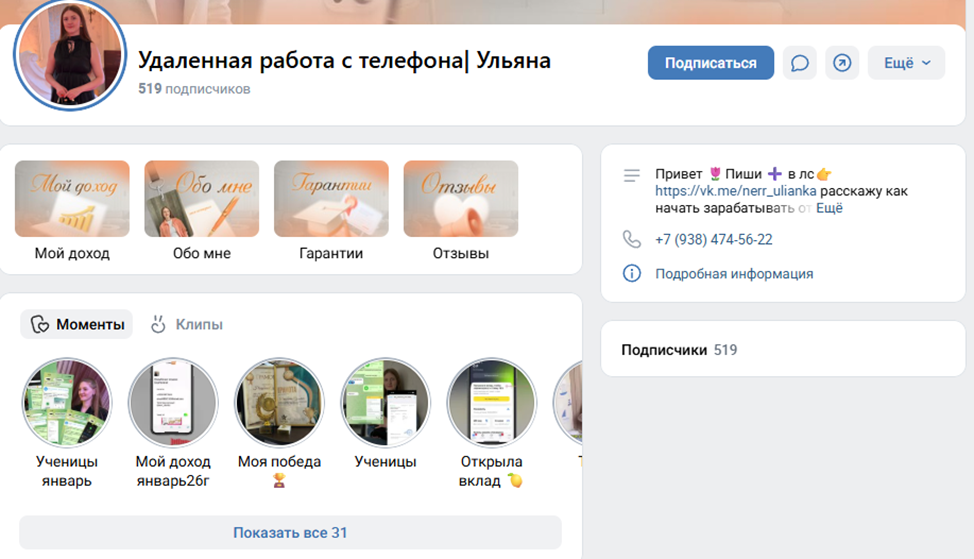Click the phone number +7 (938) 474-56-22

click(x=714, y=239)
